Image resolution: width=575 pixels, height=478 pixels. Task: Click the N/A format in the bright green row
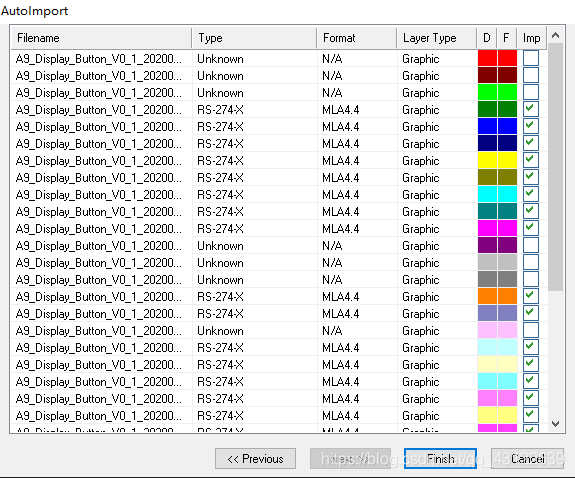332,93
